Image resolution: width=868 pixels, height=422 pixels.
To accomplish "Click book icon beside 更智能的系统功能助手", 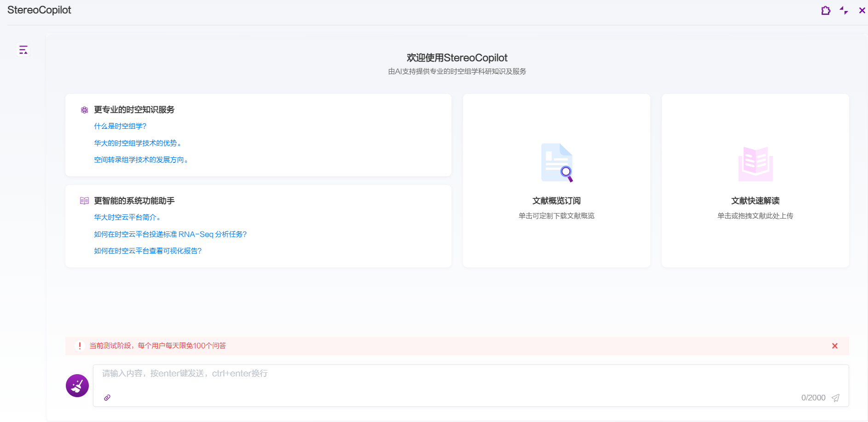I will 84,201.
